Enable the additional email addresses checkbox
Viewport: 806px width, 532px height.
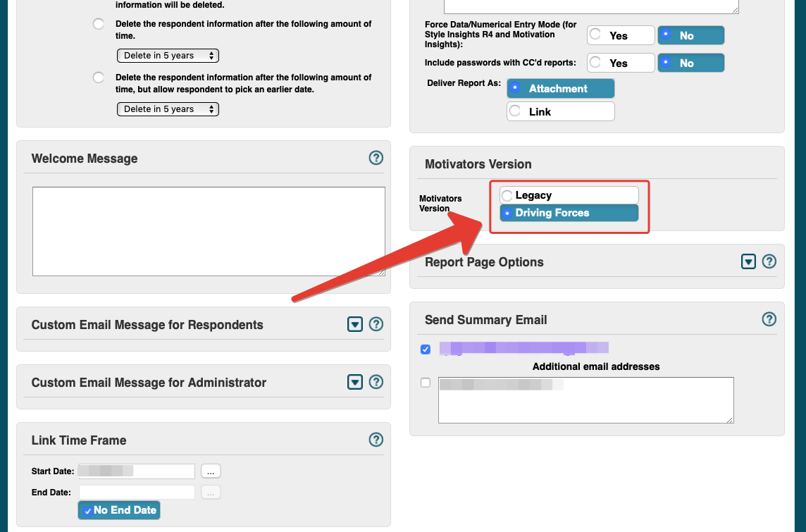click(425, 383)
